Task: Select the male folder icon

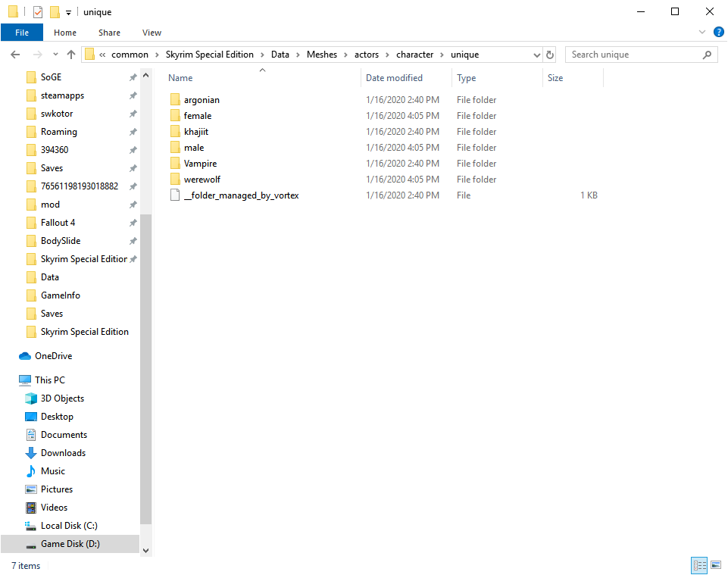Action: [x=175, y=147]
